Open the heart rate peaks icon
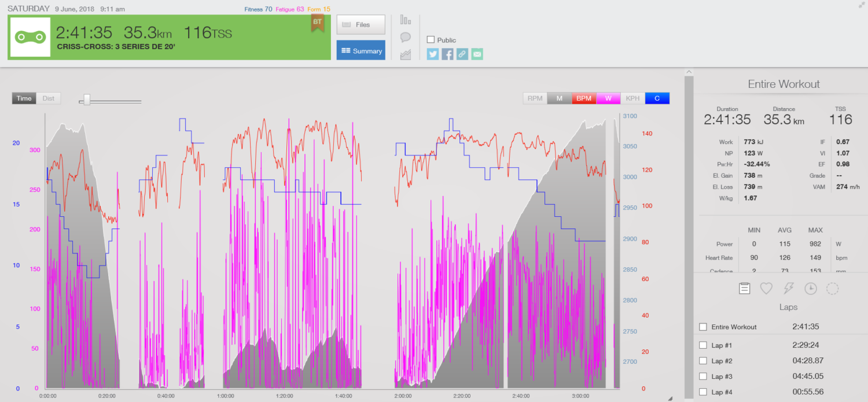 (x=766, y=288)
